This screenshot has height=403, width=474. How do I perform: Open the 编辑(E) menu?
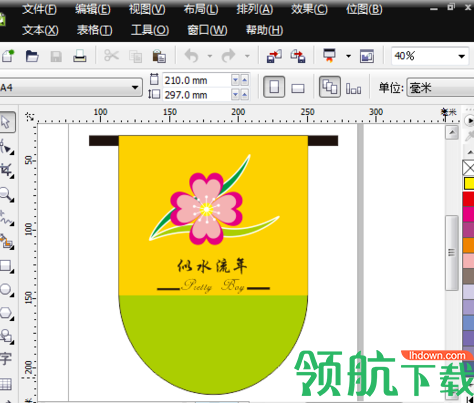click(x=93, y=10)
